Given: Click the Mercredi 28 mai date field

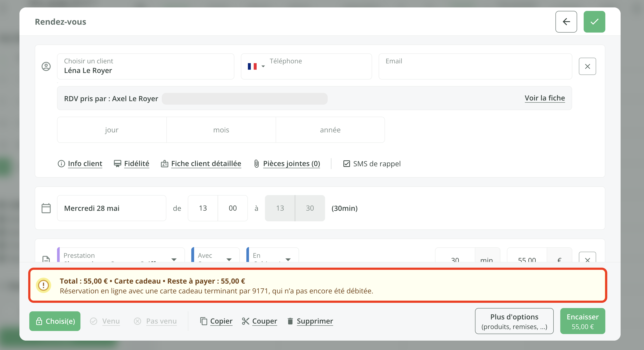Looking at the screenshot, I should click(111, 208).
